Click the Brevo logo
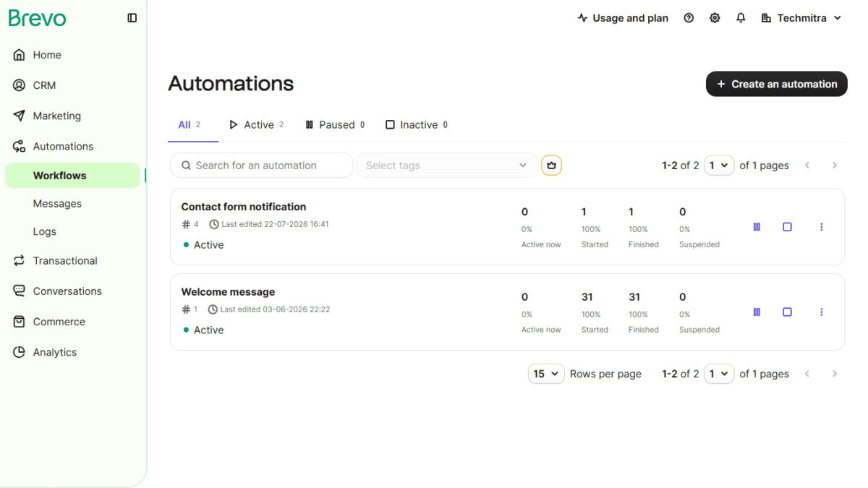The image size is (868, 488). (x=37, y=18)
